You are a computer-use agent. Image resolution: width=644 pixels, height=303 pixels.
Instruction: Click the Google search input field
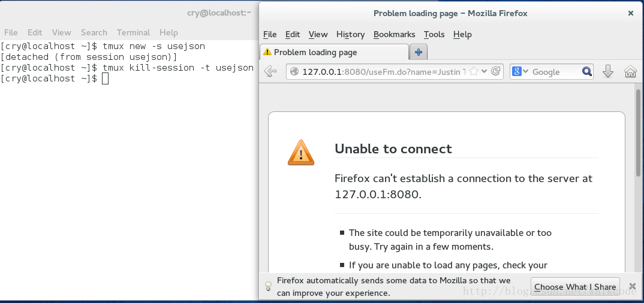tap(555, 72)
